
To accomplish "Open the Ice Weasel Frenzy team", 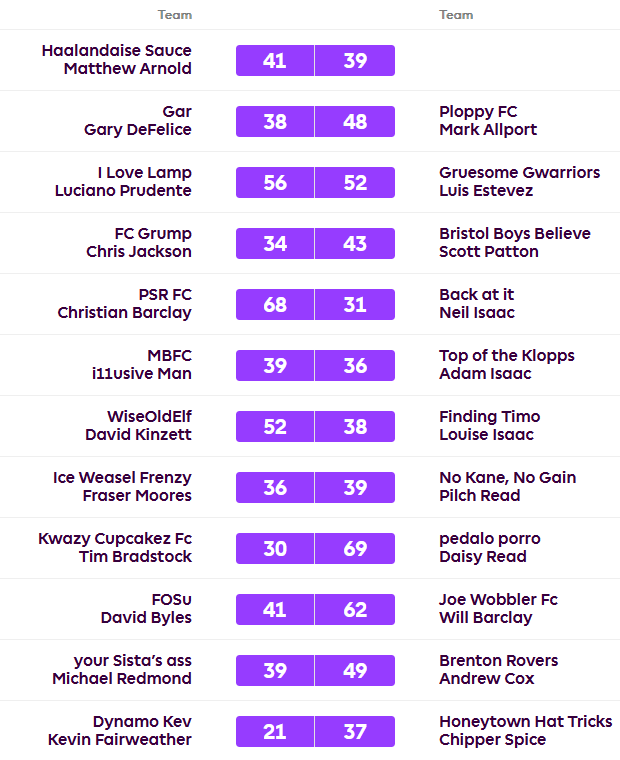I will pos(122,478).
